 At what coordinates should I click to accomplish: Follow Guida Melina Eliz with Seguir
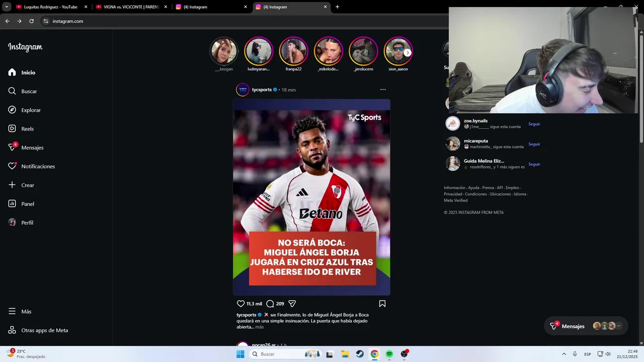[x=534, y=164]
